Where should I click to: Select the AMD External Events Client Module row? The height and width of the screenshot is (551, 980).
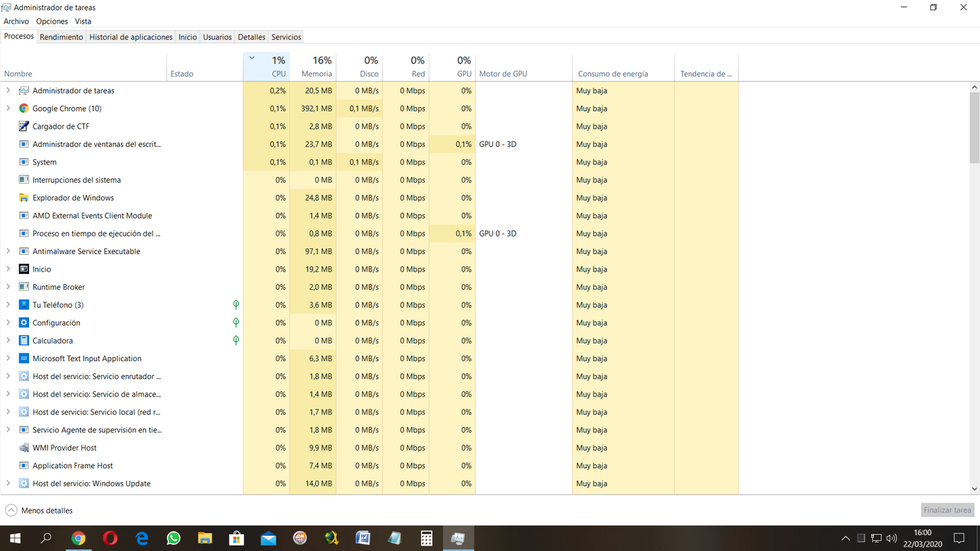(x=370, y=216)
